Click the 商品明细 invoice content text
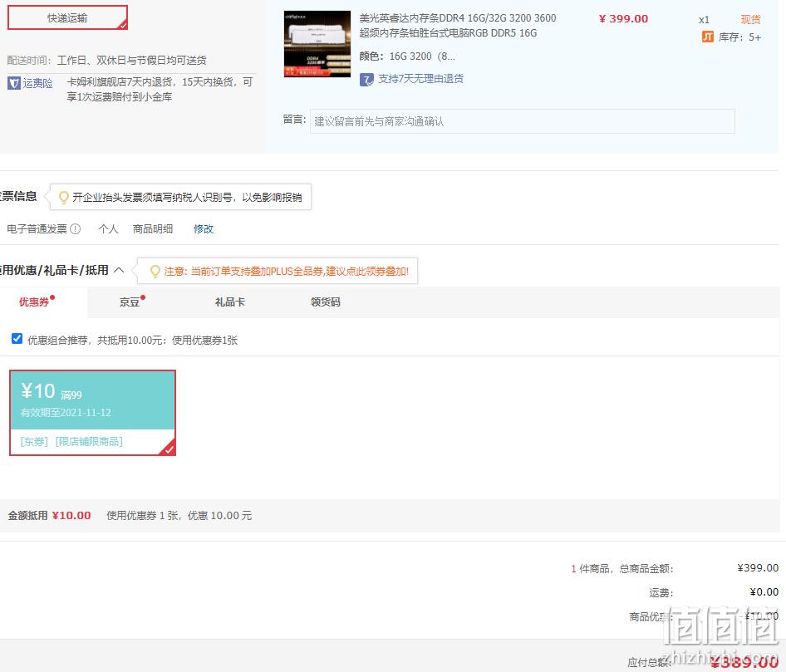 click(x=153, y=229)
